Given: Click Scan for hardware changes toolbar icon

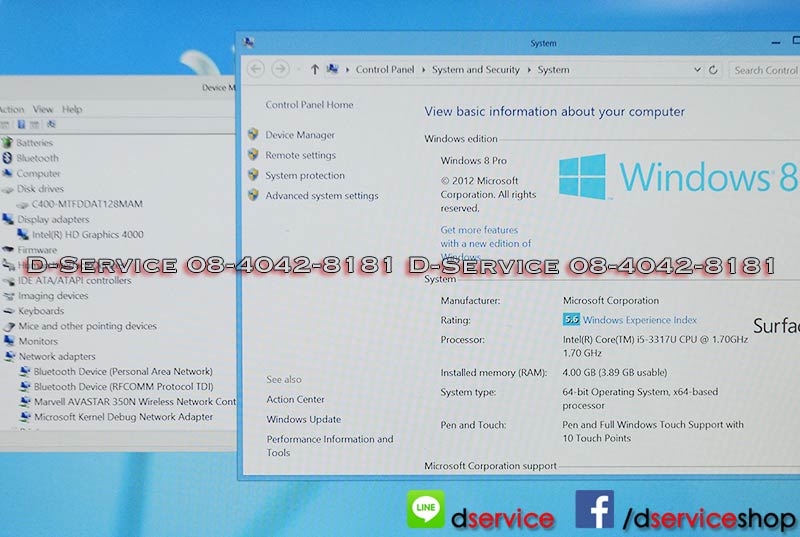Looking at the screenshot, I should pos(51,124).
